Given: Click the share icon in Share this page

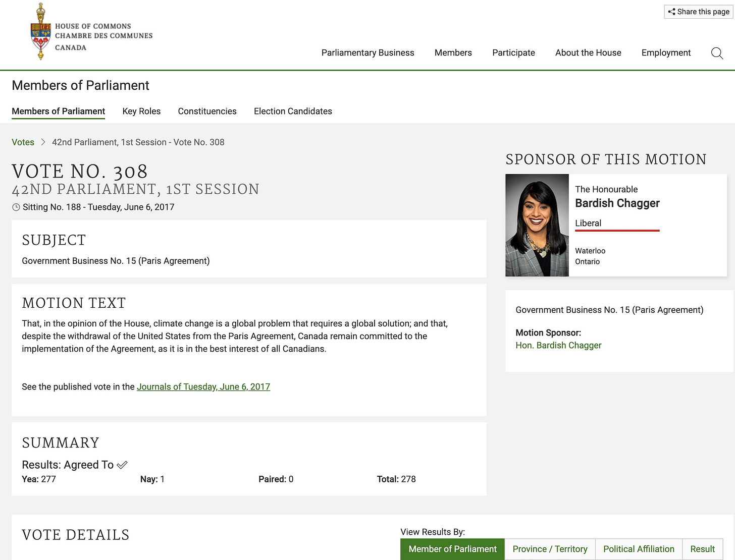Looking at the screenshot, I should point(671,12).
